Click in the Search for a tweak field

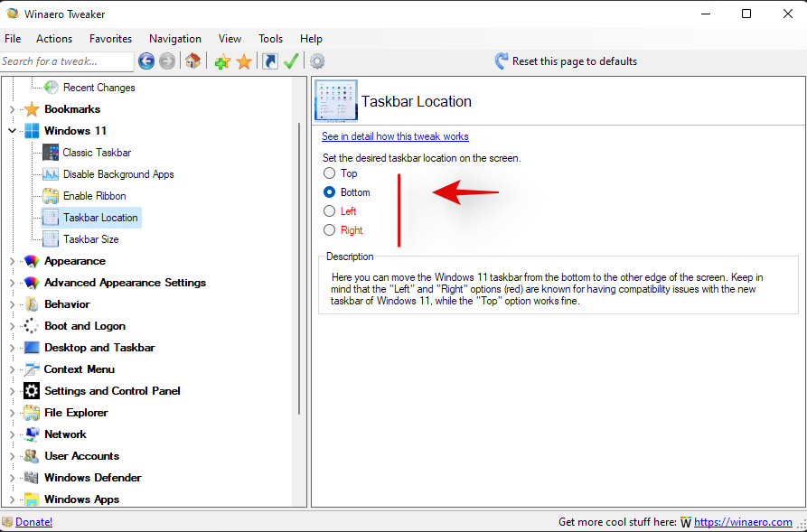pyautogui.click(x=67, y=61)
